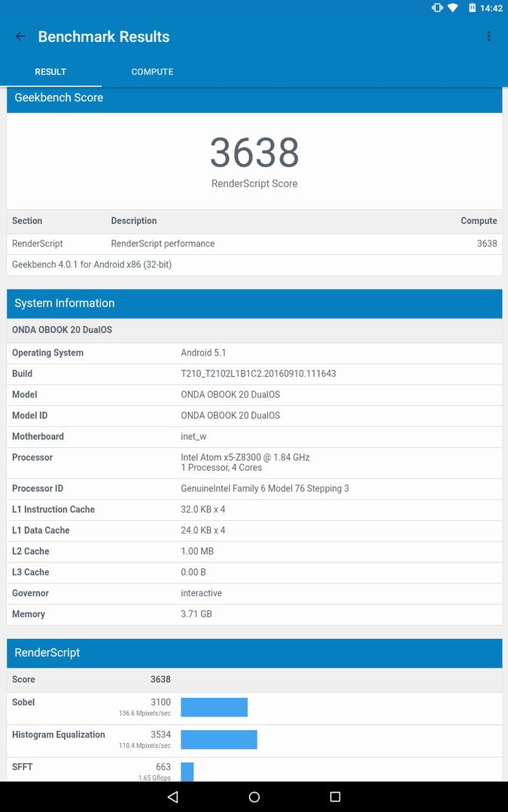Viewport: 508px width, 812px height.
Task: Switch to the RESULT tab
Action: (x=50, y=72)
